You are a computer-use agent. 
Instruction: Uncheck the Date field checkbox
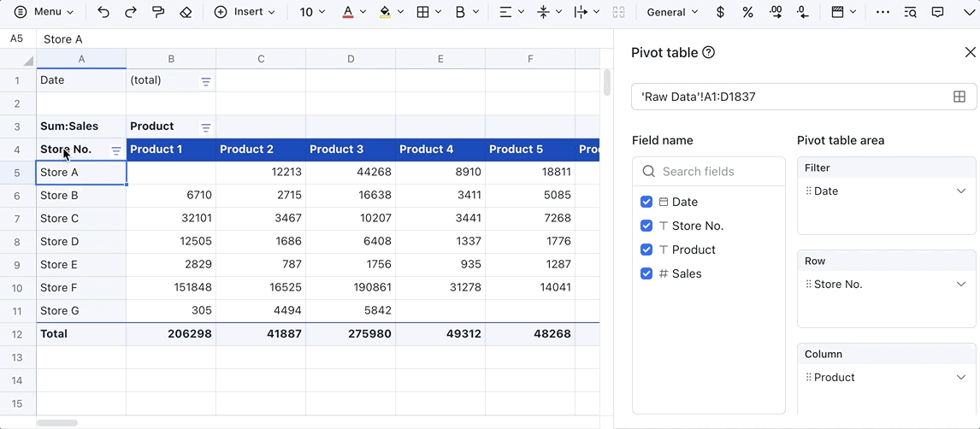646,202
